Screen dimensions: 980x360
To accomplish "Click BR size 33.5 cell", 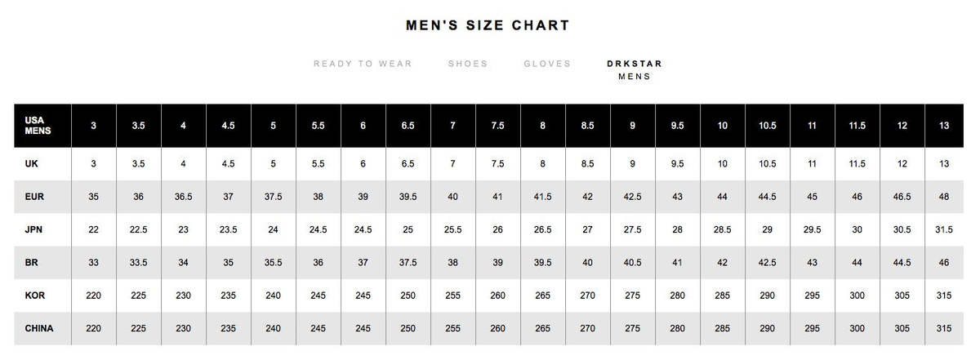I will click(x=139, y=262).
